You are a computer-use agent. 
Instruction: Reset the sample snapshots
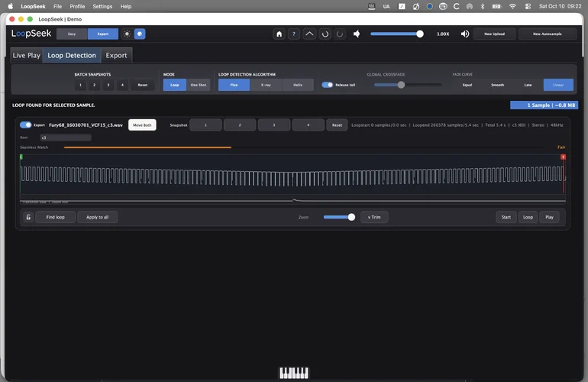click(337, 125)
